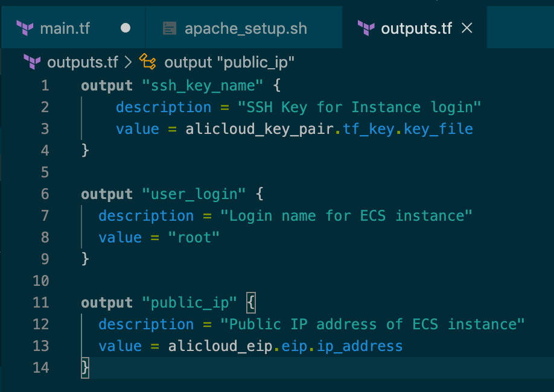Click the shell file icon on apache_setup.sh tab
The width and height of the screenshot is (554, 392).
[170, 28]
